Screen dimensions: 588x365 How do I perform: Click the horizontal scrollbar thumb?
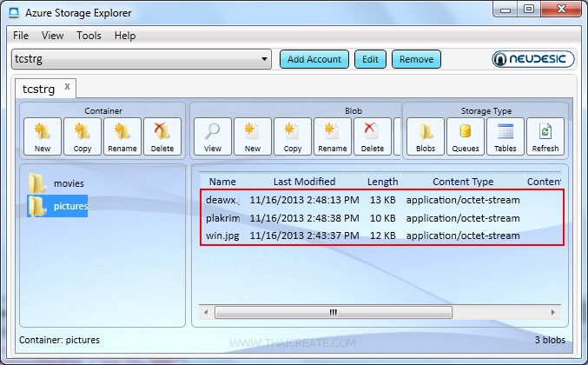(x=333, y=312)
